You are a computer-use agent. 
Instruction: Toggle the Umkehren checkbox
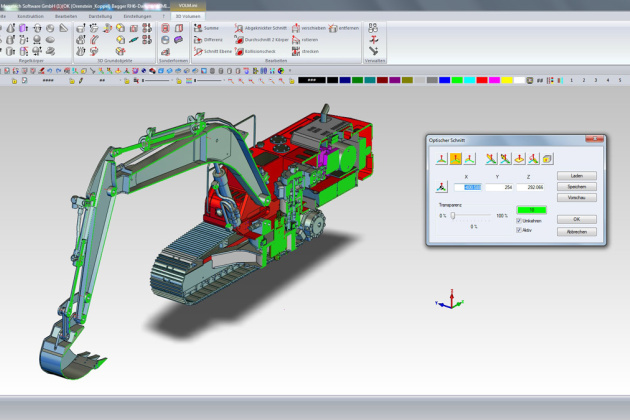(518, 220)
